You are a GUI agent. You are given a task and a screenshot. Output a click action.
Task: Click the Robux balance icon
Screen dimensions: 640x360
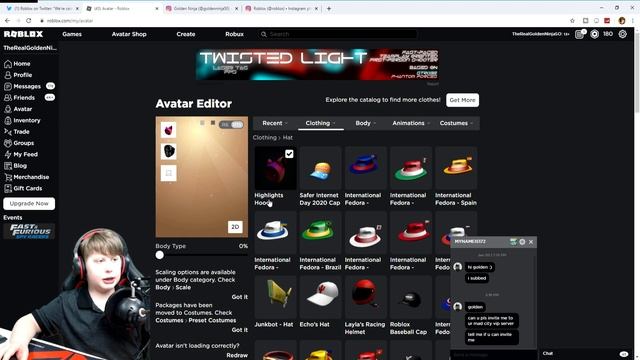click(594, 34)
